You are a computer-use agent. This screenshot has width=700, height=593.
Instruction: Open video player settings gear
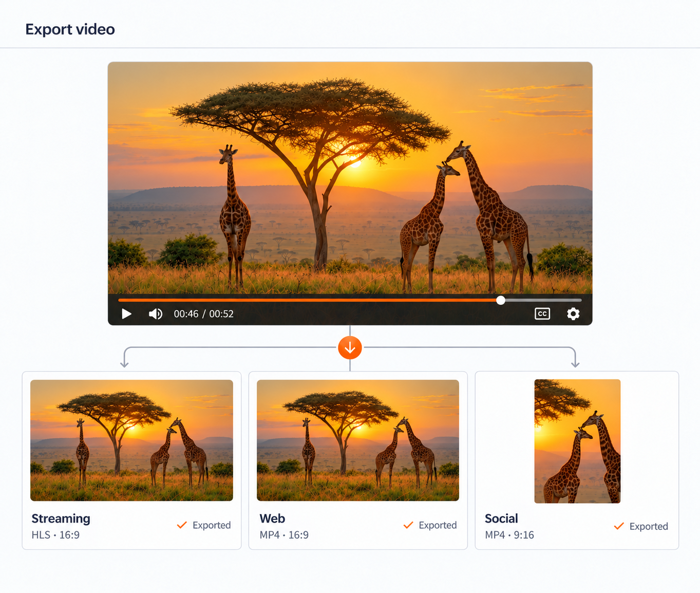pyautogui.click(x=573, y=314)
